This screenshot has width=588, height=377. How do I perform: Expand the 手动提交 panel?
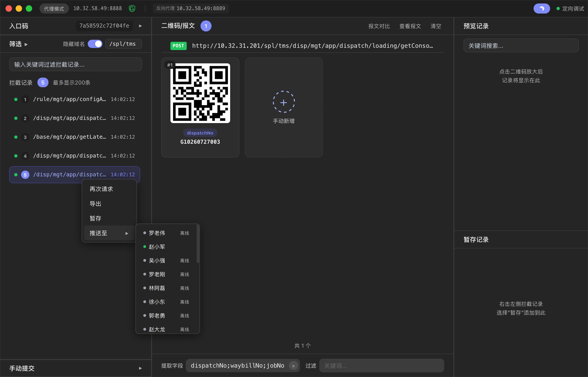pos(140,368)
